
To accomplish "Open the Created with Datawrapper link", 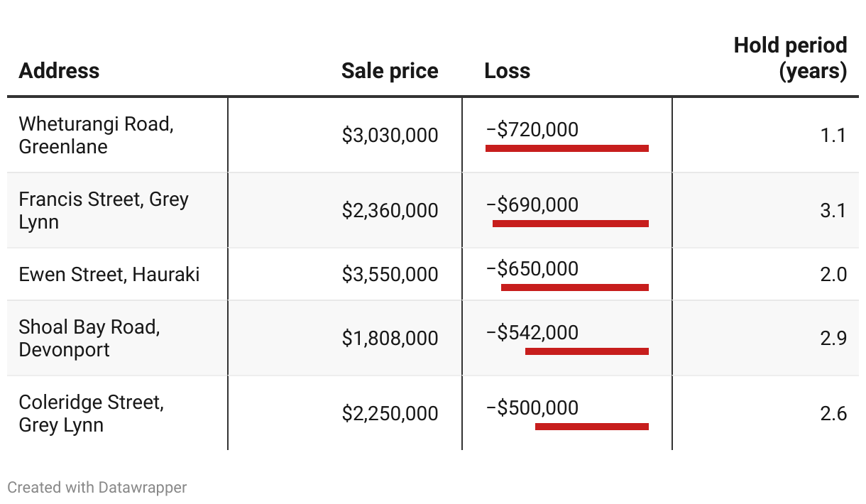I will (97, 488).
